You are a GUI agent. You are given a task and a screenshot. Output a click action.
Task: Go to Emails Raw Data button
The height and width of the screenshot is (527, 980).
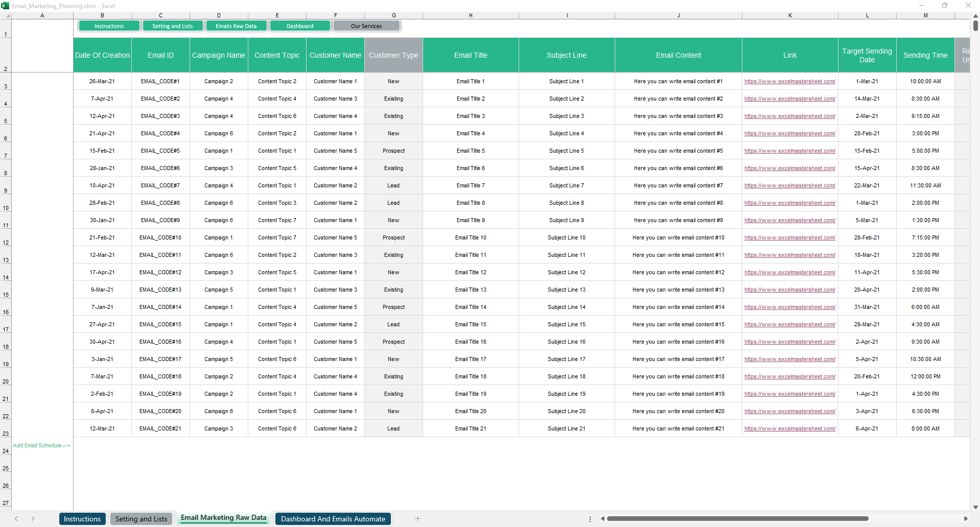(236, 26)
